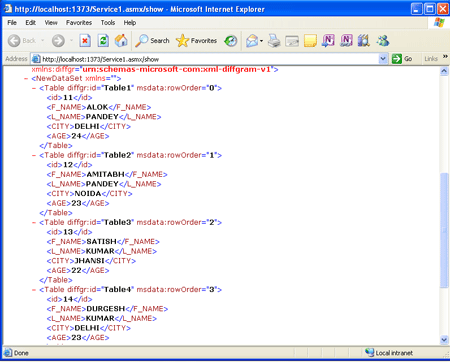Viewport: 450px width, 362px height.
Task: Collapse the Table4 node
Action: coord(34,290)
